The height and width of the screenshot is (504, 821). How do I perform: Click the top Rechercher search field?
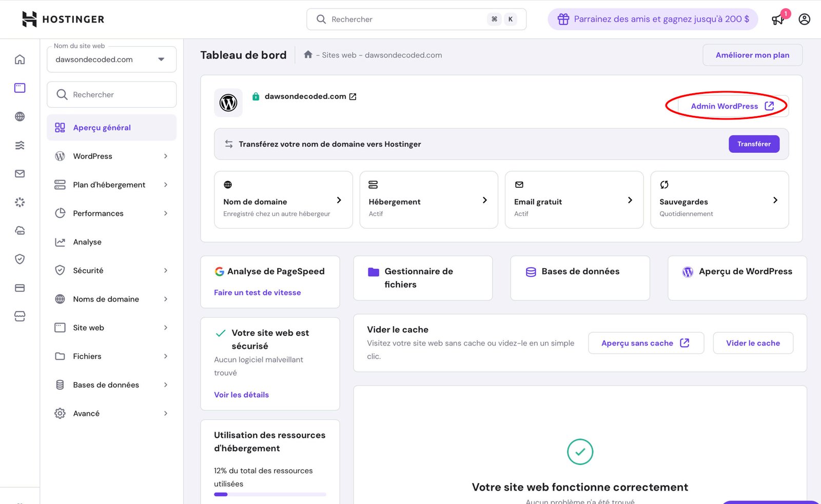(x=405, y=19)
